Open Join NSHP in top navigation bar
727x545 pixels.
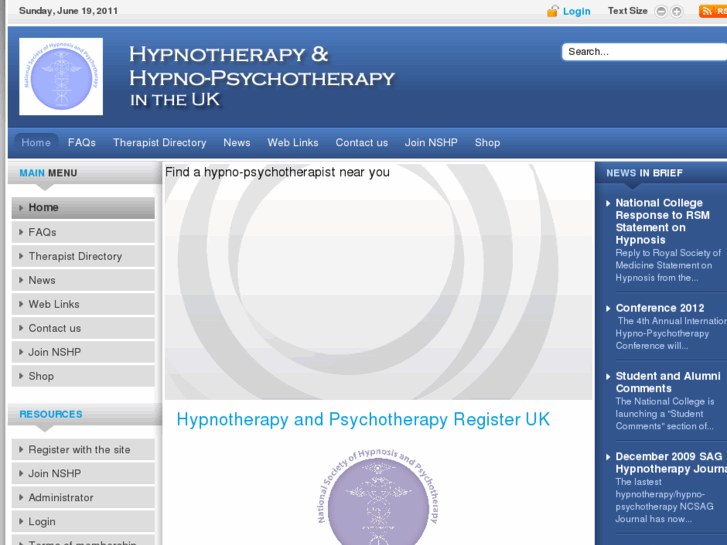pos(431,142)
